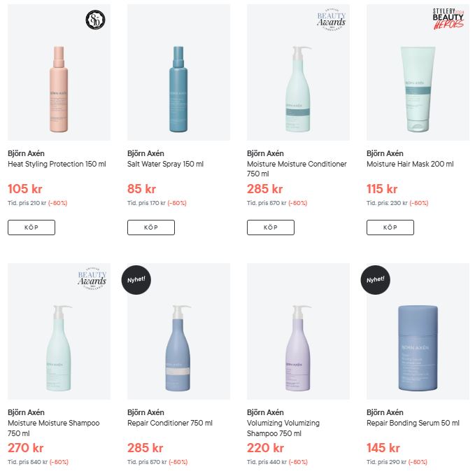The image size is (475, 476).
Task: Open the lilac Volumizing Shampoo bottle image
Action: click(298, 348)
